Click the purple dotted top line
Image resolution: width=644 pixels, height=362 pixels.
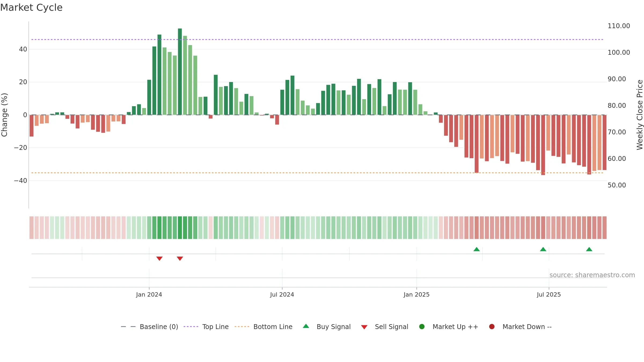317,39
